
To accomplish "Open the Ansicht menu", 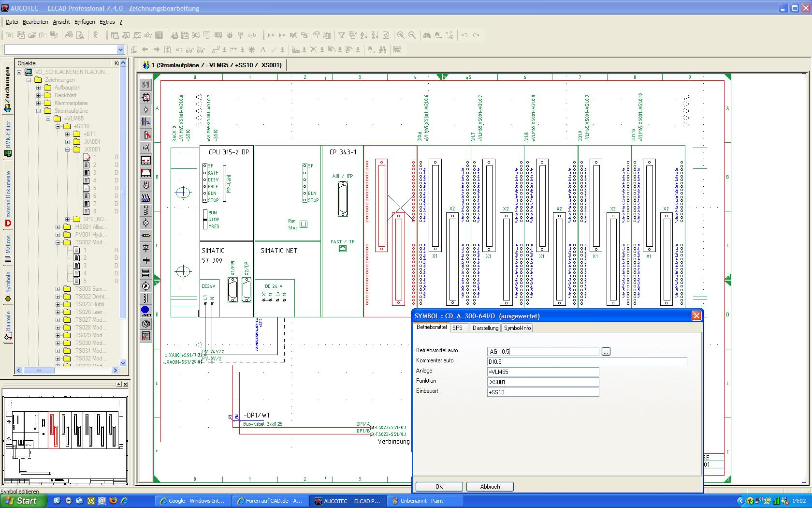I will point(61,22).
